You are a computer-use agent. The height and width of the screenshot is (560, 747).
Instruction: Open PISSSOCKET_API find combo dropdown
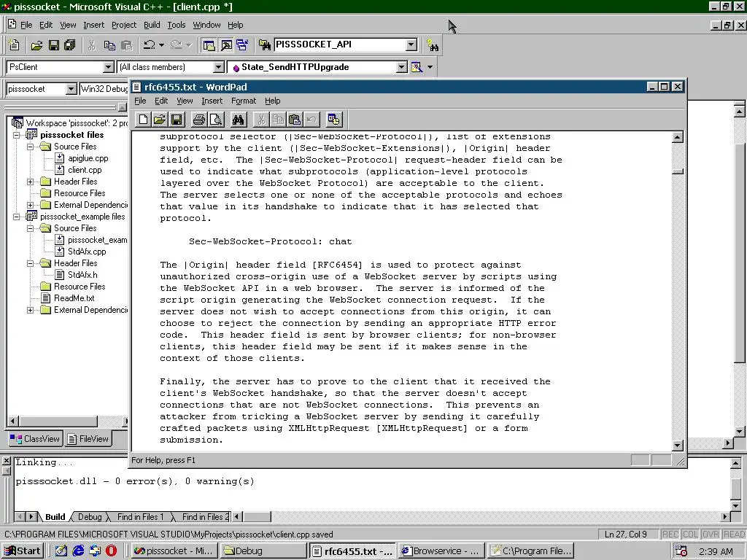click(411, 44)
